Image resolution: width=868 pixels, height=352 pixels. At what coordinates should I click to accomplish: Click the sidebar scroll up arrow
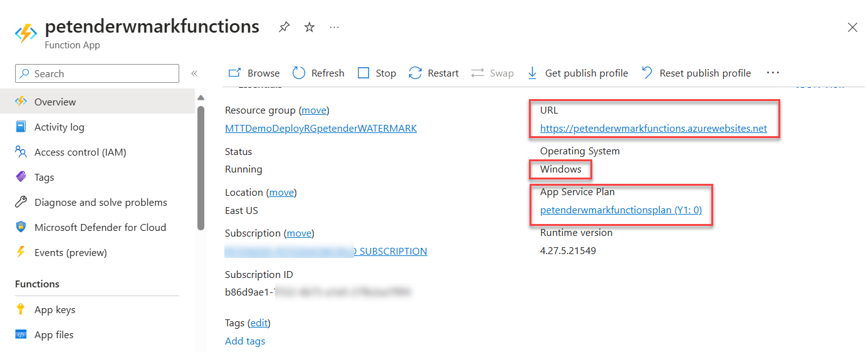coord(201,97)
